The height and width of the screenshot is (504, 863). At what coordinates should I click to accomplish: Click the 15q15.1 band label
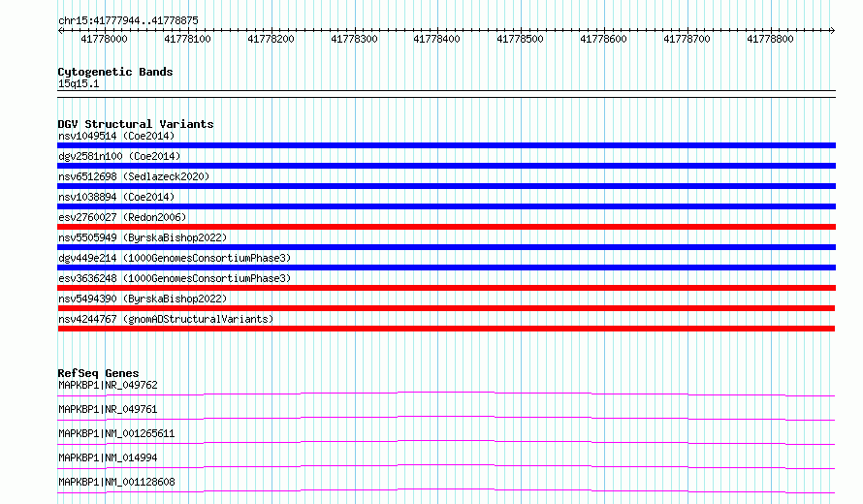pyautogui.click(x=79, y=83)
